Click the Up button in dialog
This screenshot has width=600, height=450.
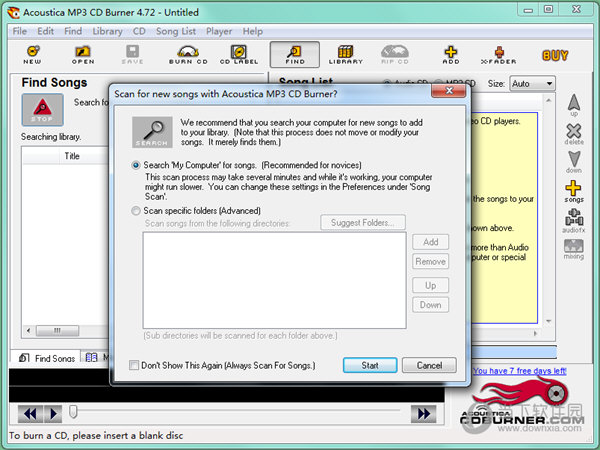click(x=430, y=285)
